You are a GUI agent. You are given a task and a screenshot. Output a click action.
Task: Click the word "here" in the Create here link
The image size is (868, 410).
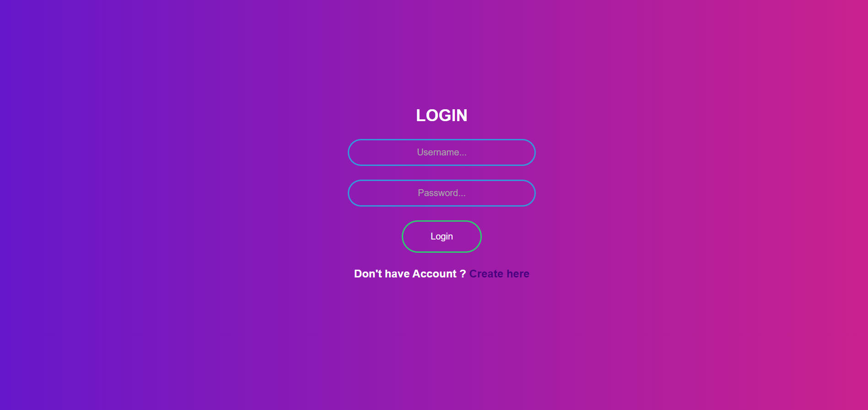[x=518, y=274]
